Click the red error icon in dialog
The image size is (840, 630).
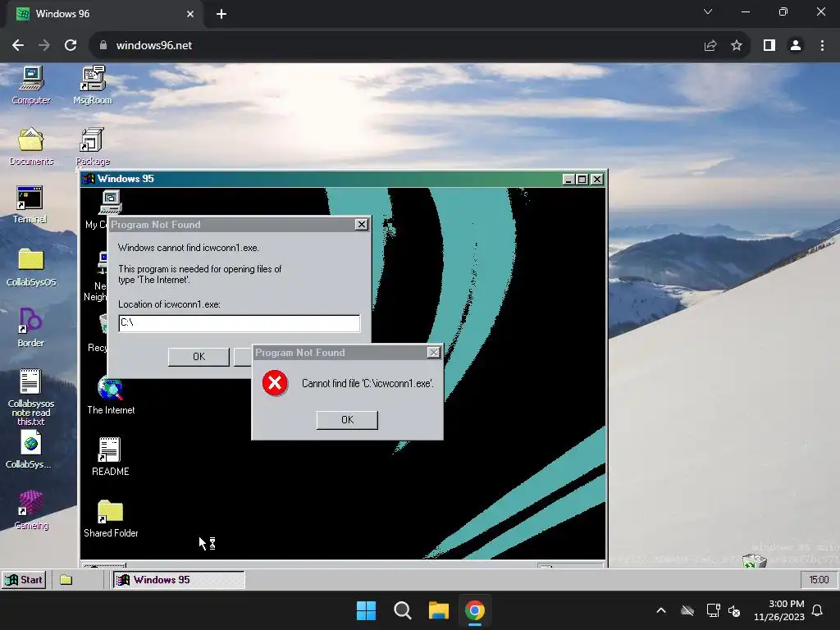[x=275, y=383]
